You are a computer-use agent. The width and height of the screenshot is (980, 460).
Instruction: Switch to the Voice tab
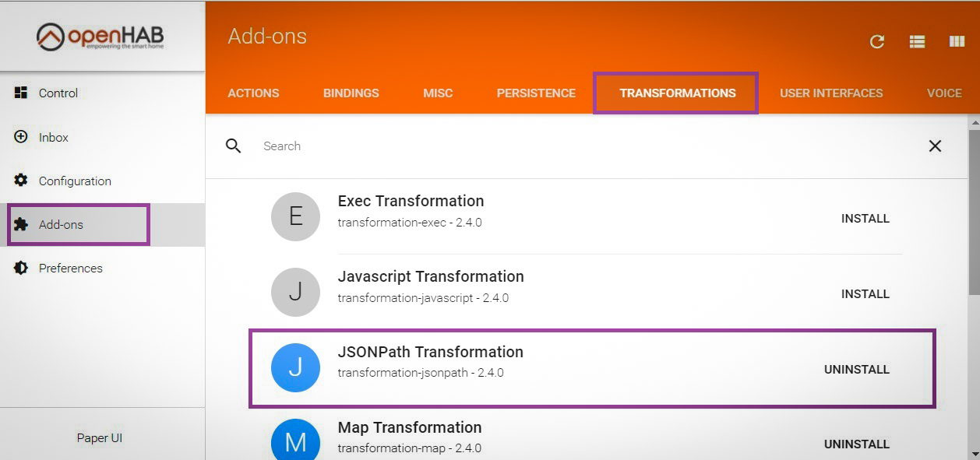[x=944, y=93]
